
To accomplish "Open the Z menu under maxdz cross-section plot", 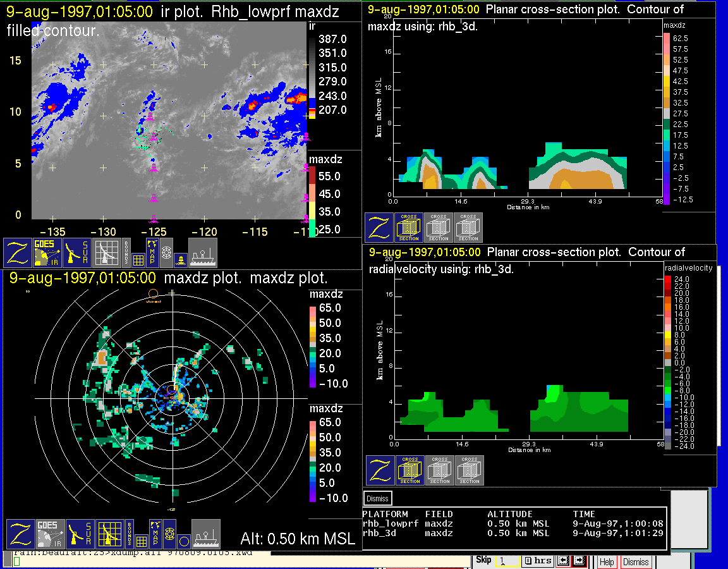I will click(x=379, y=228).
